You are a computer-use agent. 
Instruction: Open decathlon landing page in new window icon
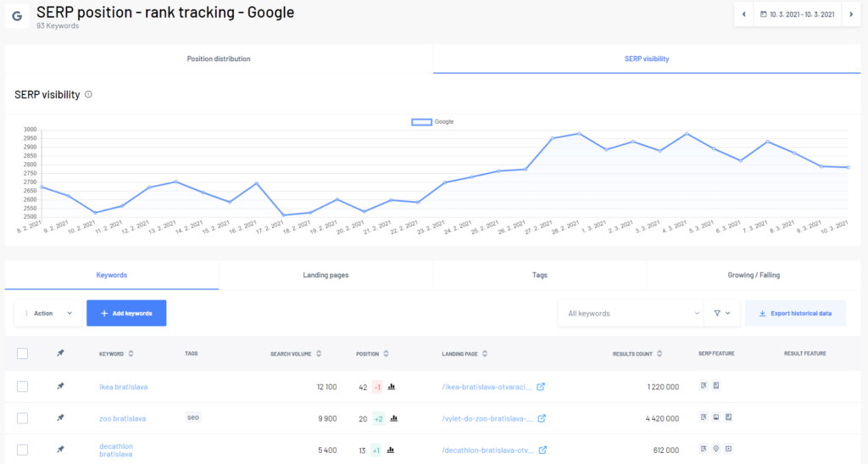pos(543,450)
